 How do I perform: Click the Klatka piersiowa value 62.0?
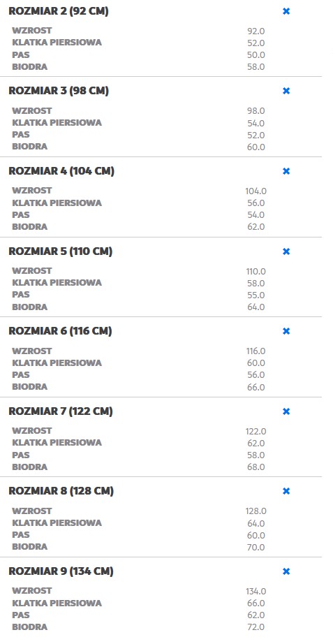[x=256, y=444]
